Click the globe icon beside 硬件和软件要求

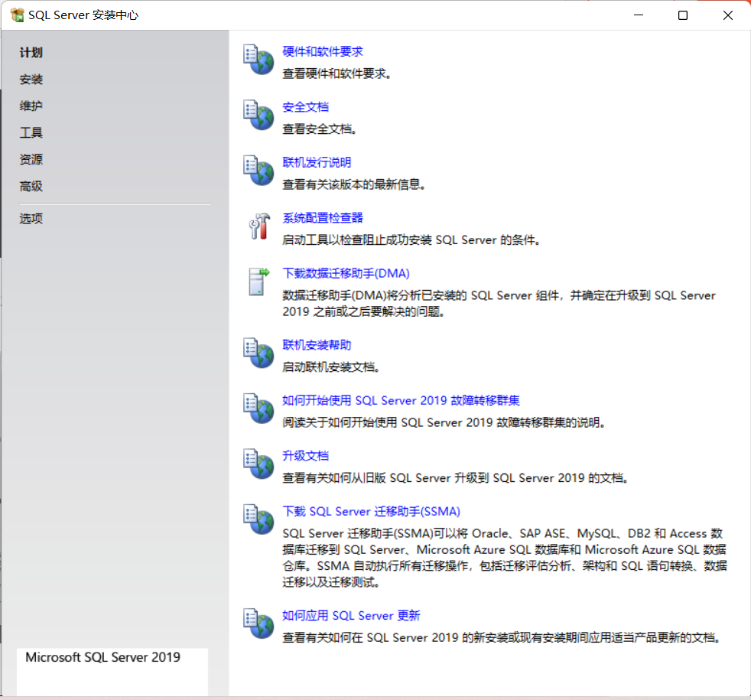258,60
